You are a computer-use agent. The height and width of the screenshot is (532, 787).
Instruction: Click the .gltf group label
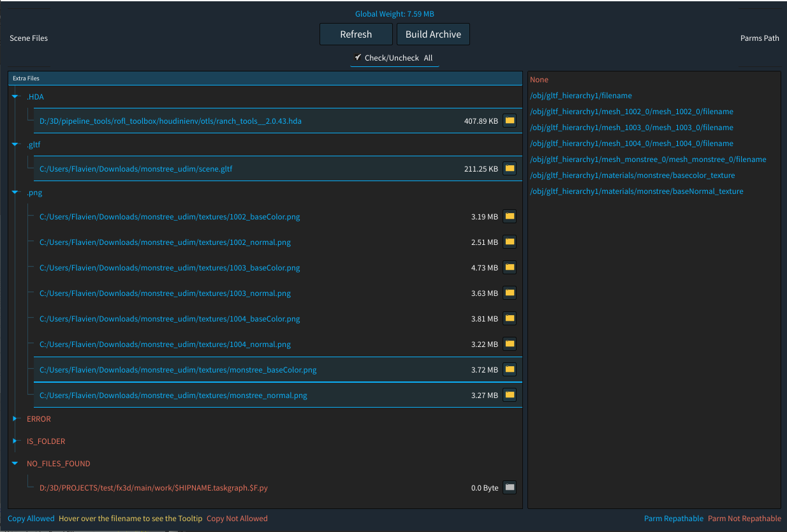(x=34, y=145)
